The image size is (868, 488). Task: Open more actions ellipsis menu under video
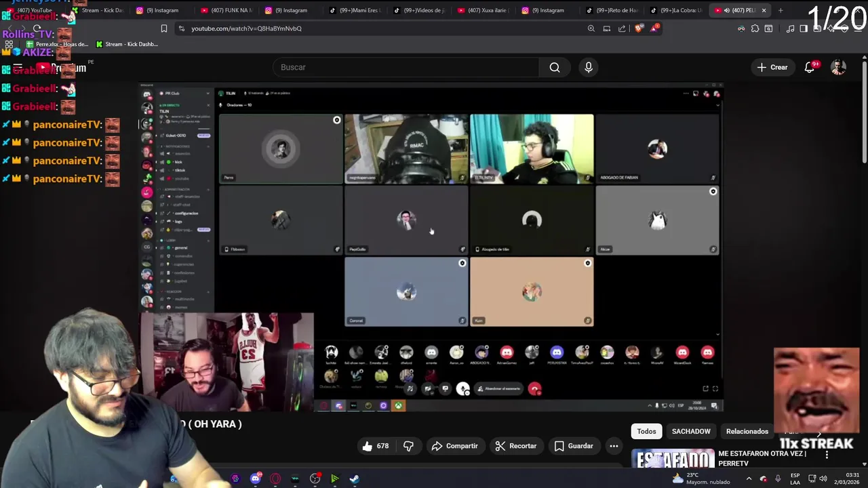[614, 446]
